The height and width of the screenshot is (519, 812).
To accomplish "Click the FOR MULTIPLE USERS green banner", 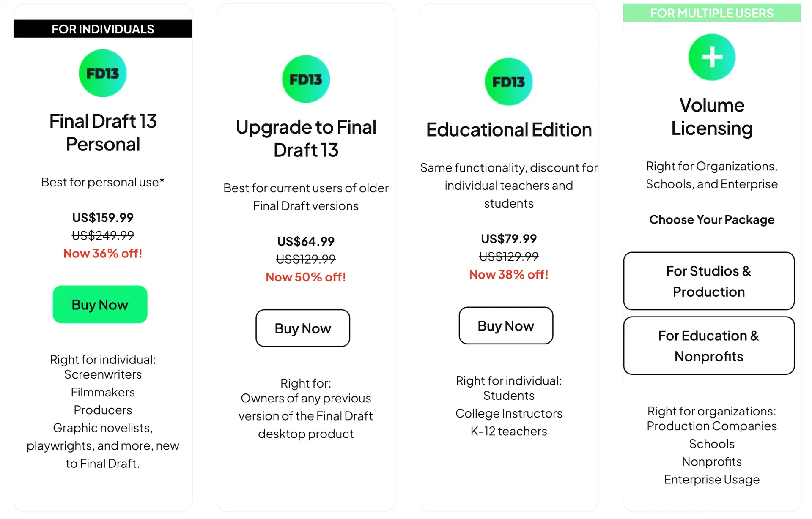I will click(712, 13).
